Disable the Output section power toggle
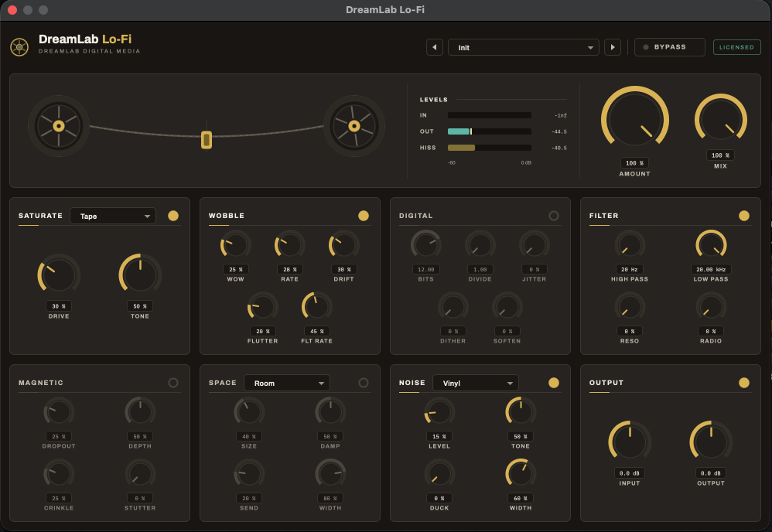 click(744, 383)
